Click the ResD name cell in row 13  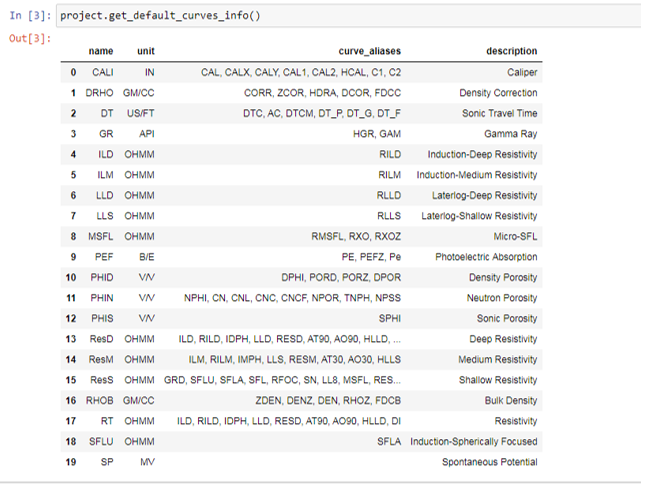pos(101,339)
